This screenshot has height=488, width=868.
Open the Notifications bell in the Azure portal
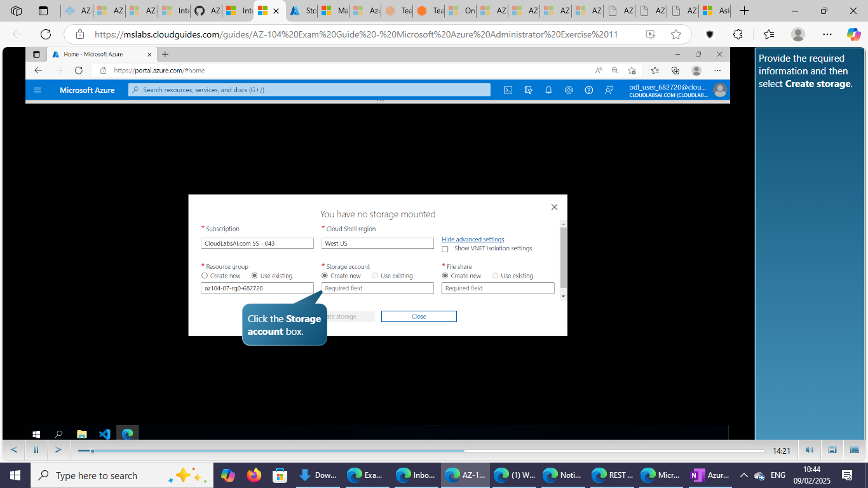[548, 90]
